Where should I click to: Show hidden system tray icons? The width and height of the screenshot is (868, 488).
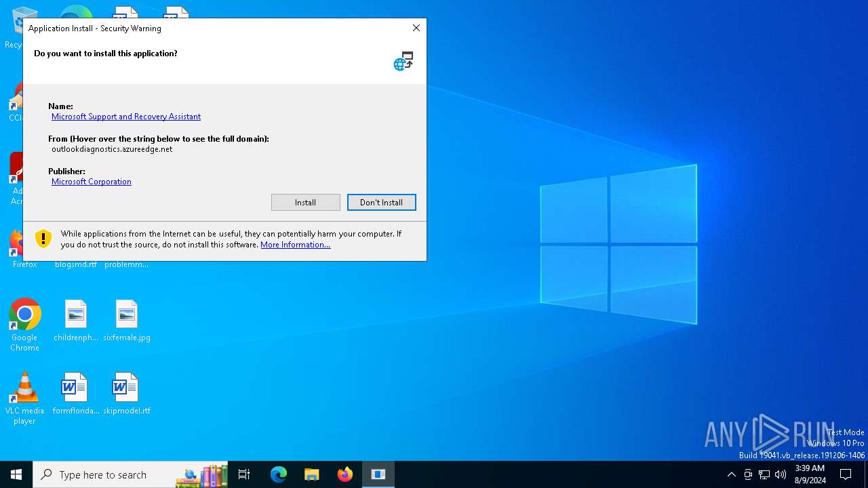[731, 474]
